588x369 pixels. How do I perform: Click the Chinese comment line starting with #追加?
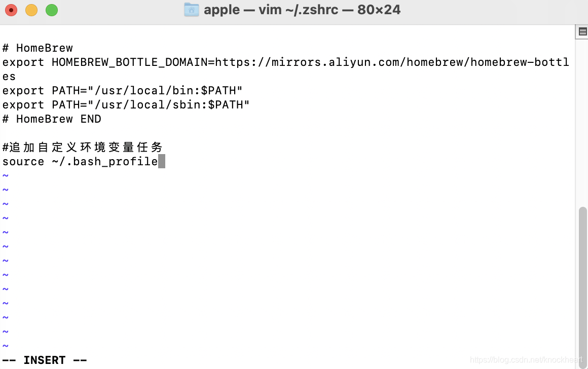(x=82, y=147)
